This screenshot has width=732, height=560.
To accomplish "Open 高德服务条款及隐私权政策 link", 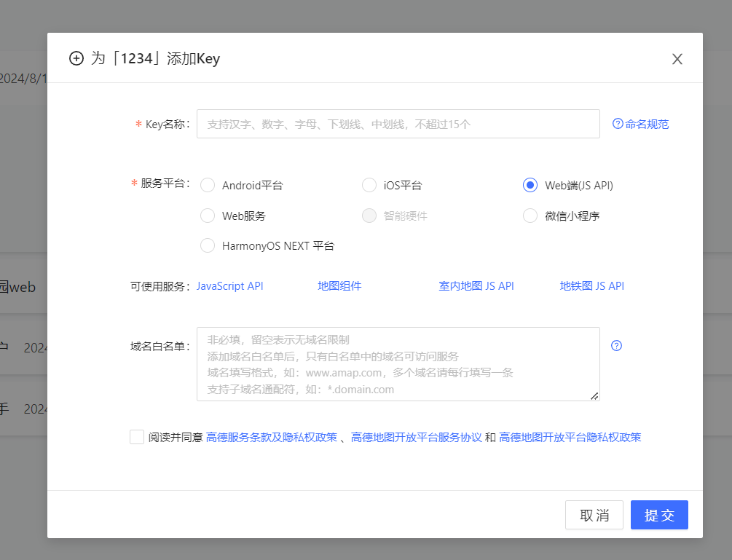I will point(272,438).
